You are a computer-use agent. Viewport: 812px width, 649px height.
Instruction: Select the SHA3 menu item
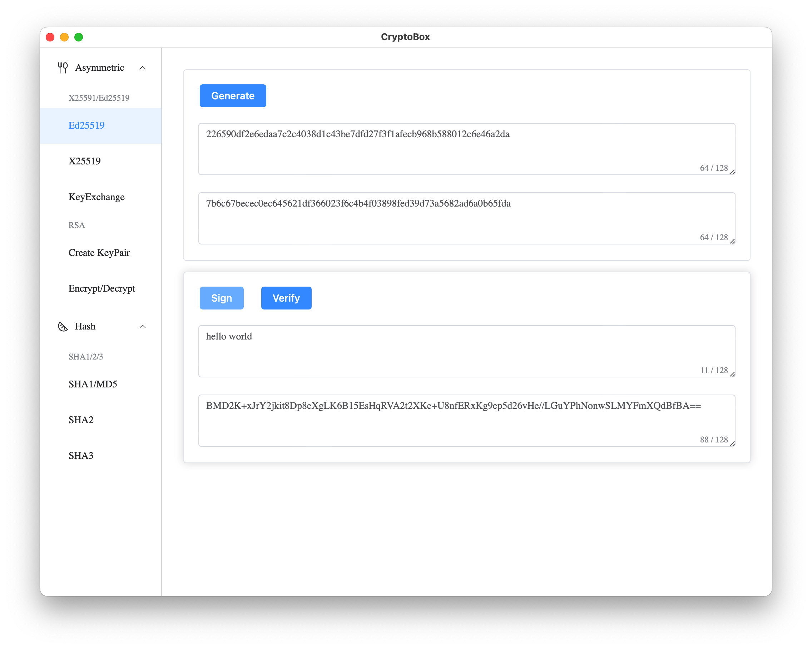coord(81,456)
